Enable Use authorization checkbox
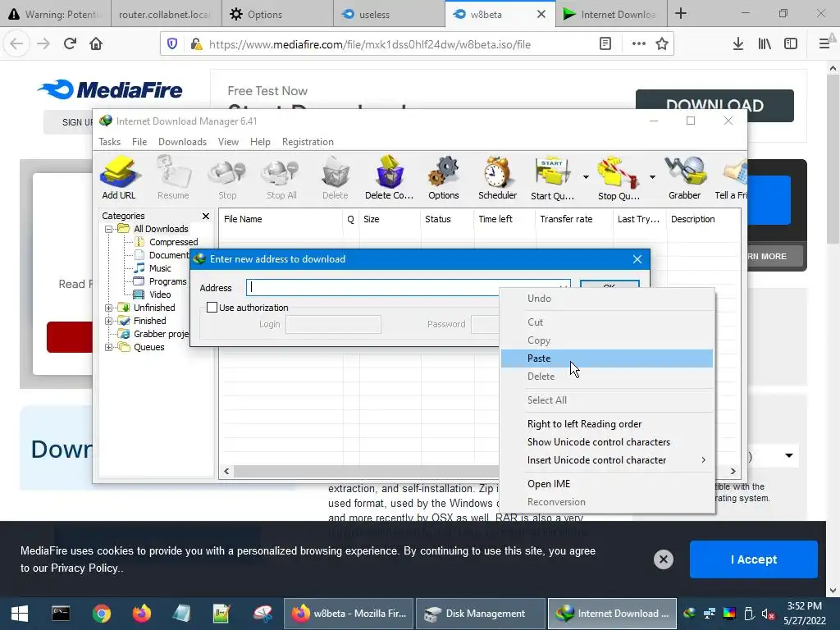Image resolution: width=840 pixels, height=630 pixels. (x=212, y=308)
